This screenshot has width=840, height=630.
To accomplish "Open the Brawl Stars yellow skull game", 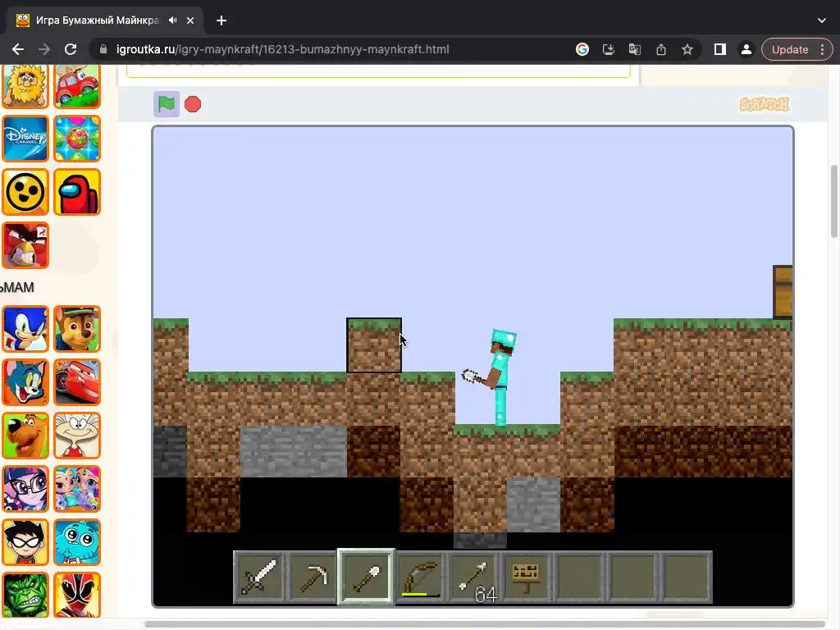I will pyautogui.click(x=25, y=192).
